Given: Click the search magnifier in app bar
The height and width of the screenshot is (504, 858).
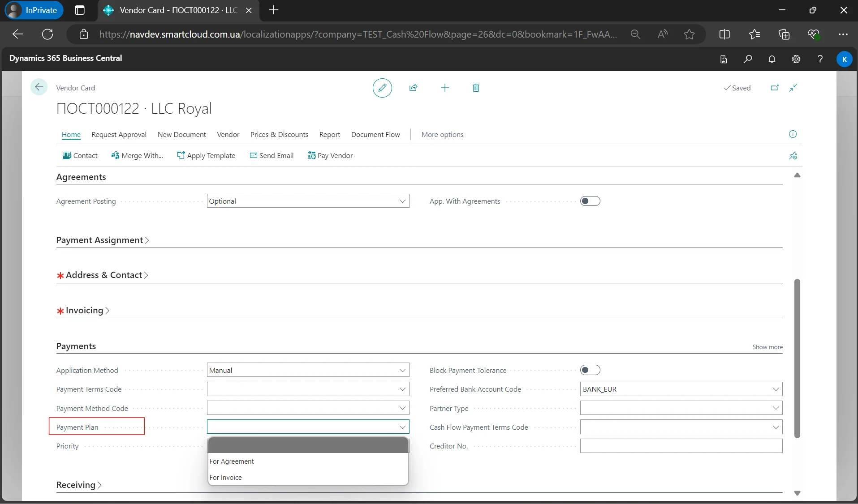Looking at the screenshot, I should click(x=747, y=59).
